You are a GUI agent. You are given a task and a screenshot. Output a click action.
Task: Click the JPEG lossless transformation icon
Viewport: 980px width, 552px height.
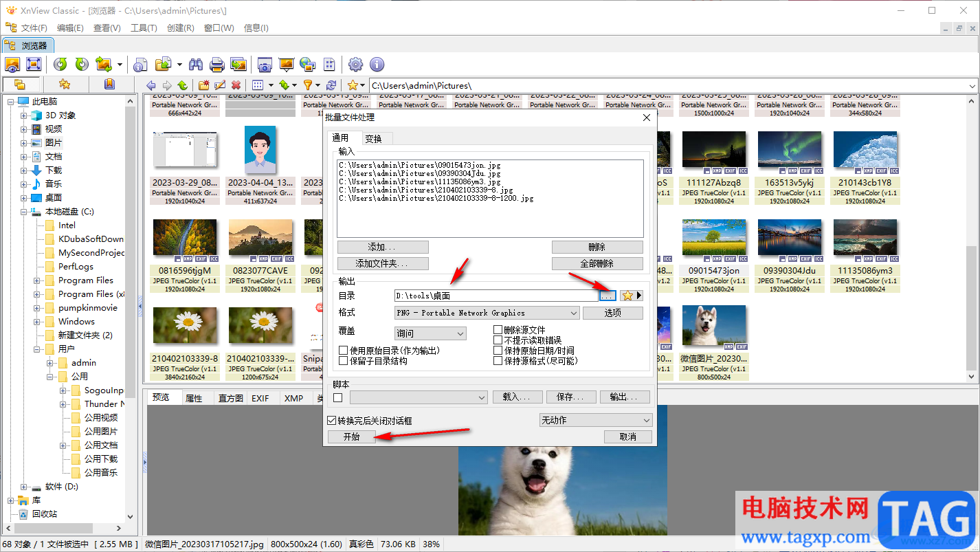104,65
